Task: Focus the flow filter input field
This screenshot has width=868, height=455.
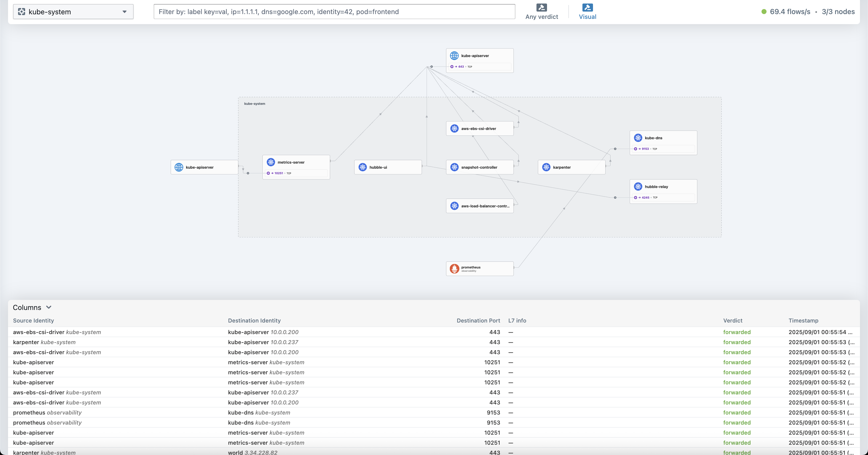Action: [334, 12]
